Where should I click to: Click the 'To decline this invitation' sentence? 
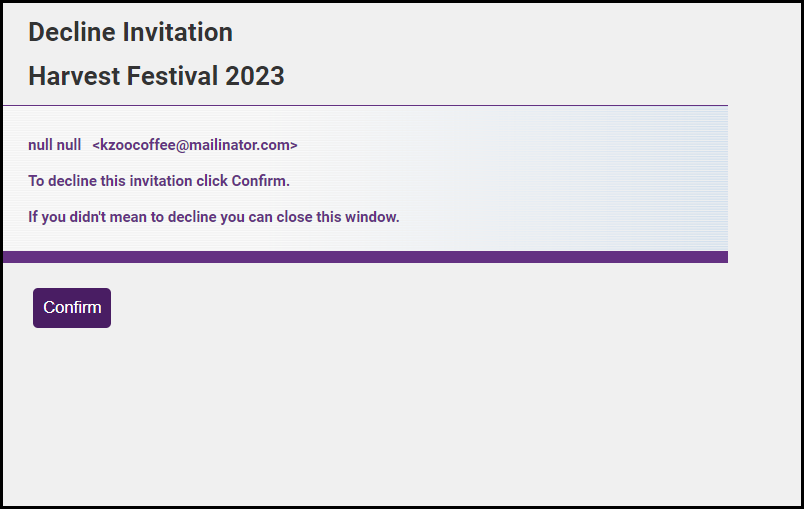[x=158, y=181]
